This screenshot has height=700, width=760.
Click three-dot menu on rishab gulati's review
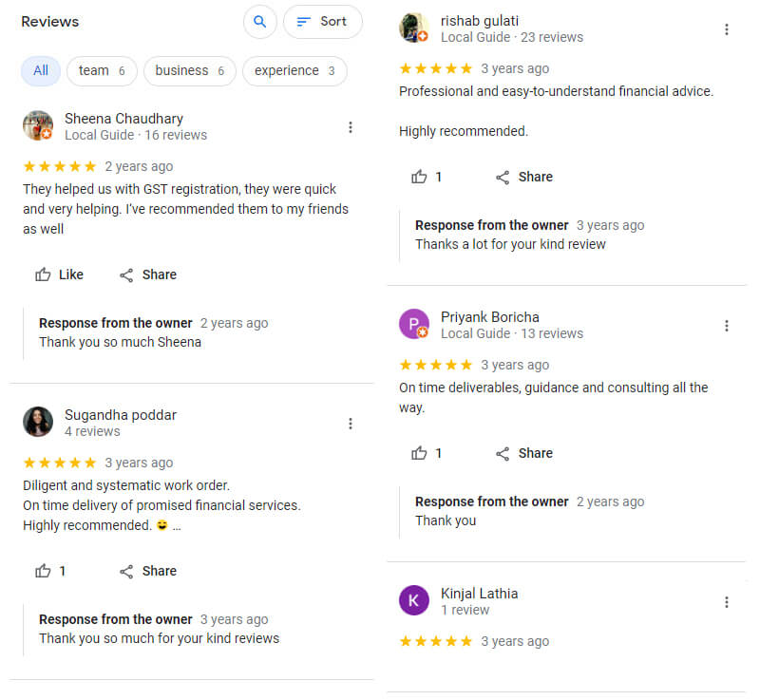tap(727, 29)
